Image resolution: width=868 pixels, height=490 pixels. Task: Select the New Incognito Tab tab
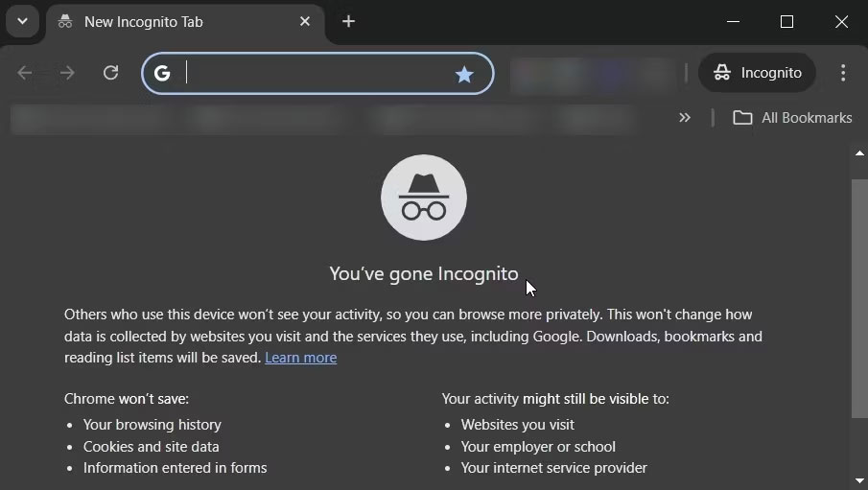tap(185, 22)
